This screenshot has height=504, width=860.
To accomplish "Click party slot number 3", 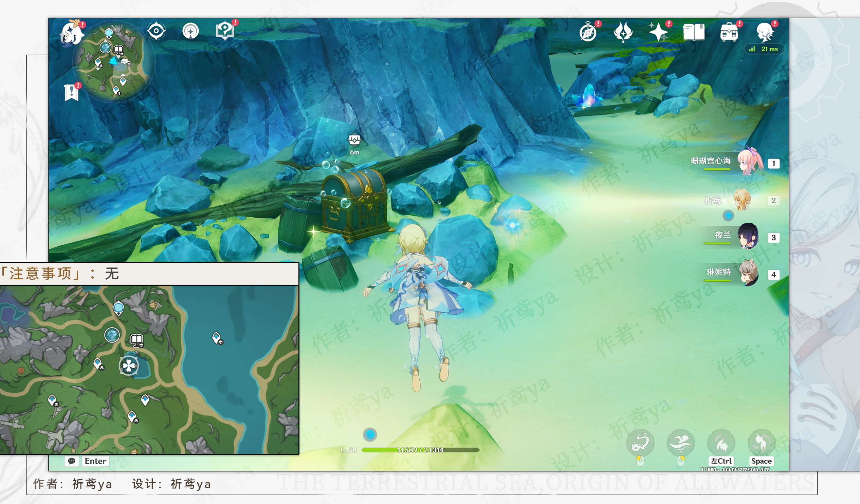I will [x=774, y=238].
